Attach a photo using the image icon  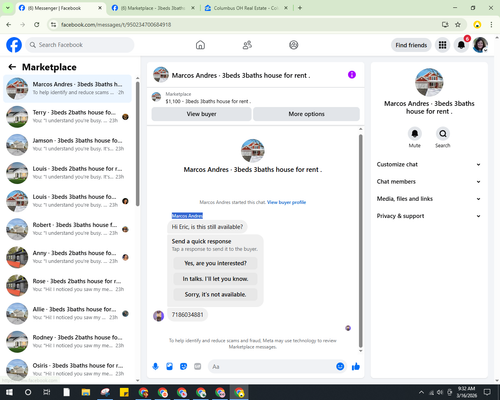169,367
